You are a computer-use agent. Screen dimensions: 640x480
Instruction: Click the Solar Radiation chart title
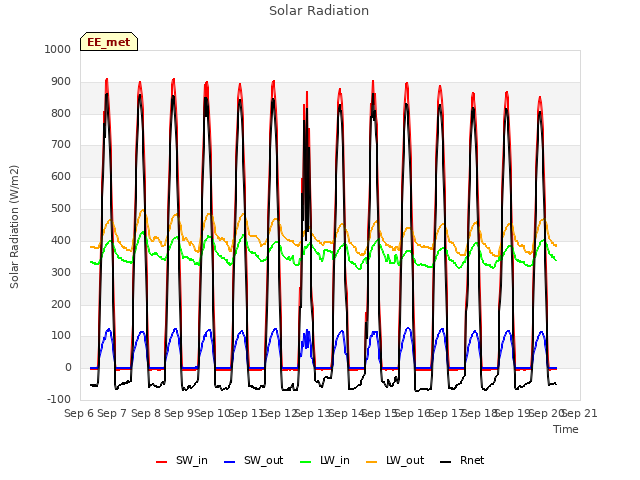click(319, 11)
